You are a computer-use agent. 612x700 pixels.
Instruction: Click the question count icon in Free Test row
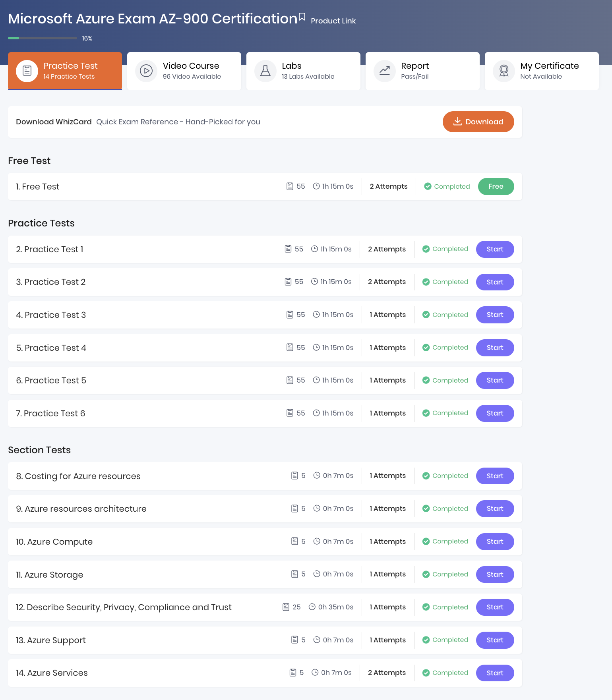click(x=290, y=186)
